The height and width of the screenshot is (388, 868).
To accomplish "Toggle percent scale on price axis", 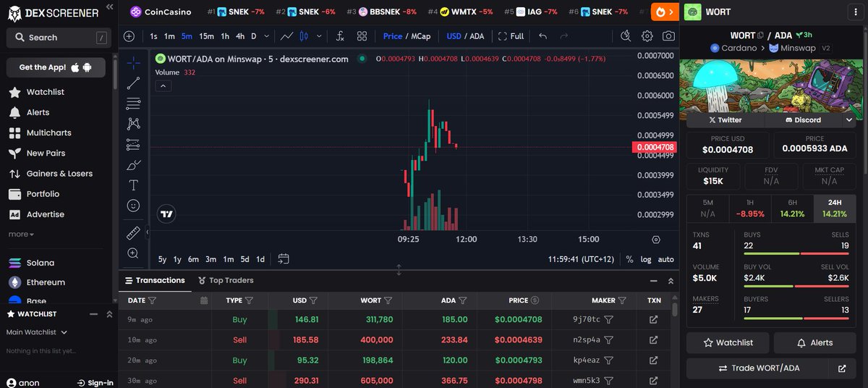I will pyautogui.click(x=629, y=259).
